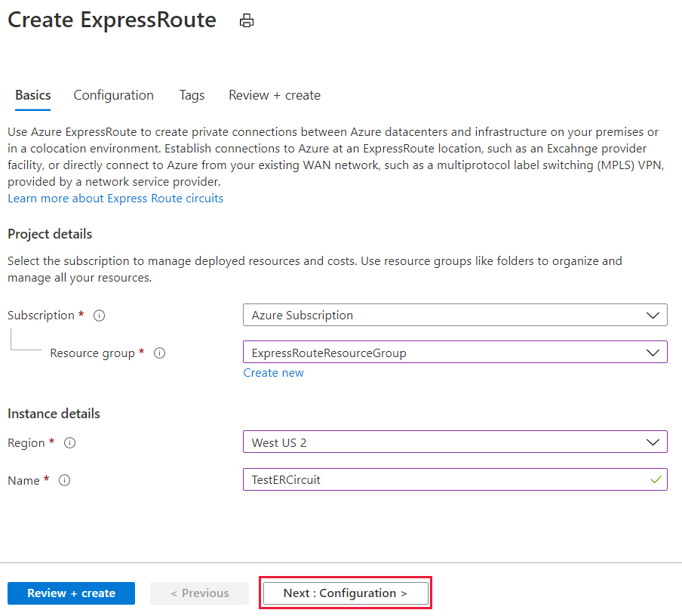The width and height of the screenshot is (682, 616).
Task: Click the Previous button
Action: coord(199,593)
